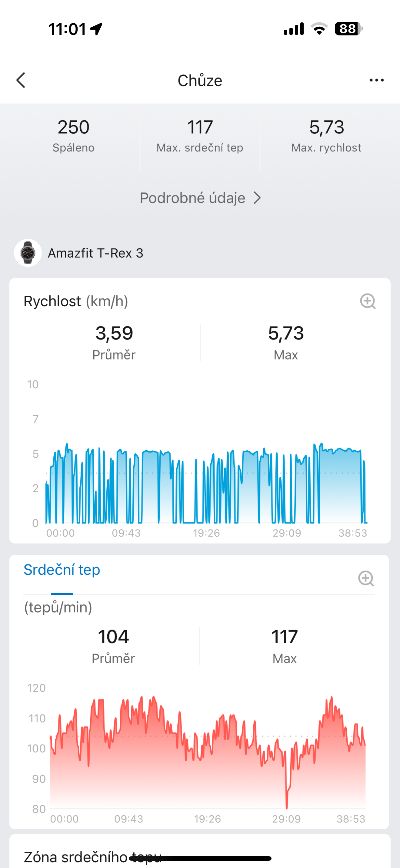Tap the Wi-Fi status icon
Image resolution: width=400 pixels, height=868 pixels.
319,29
